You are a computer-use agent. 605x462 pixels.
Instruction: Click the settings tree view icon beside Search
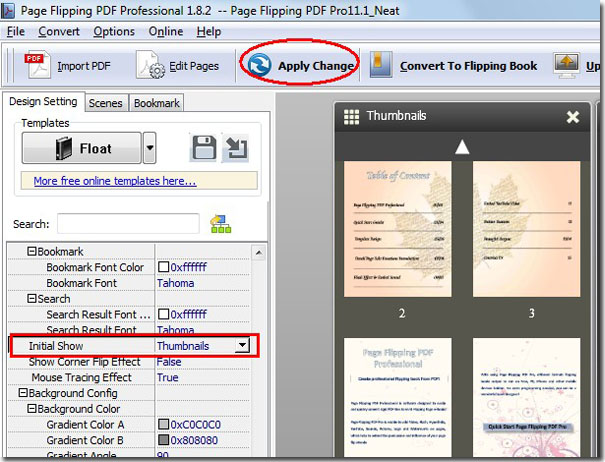coord(220,224)
